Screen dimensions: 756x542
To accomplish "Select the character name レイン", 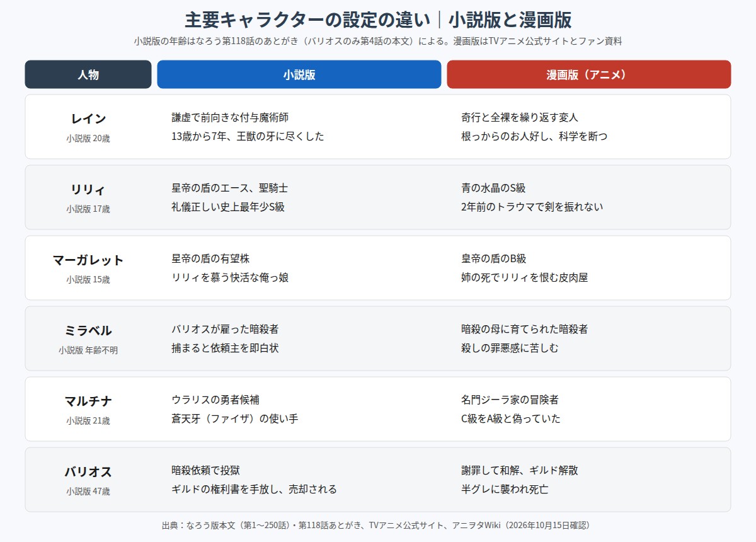I will click(x=88, y=118).
